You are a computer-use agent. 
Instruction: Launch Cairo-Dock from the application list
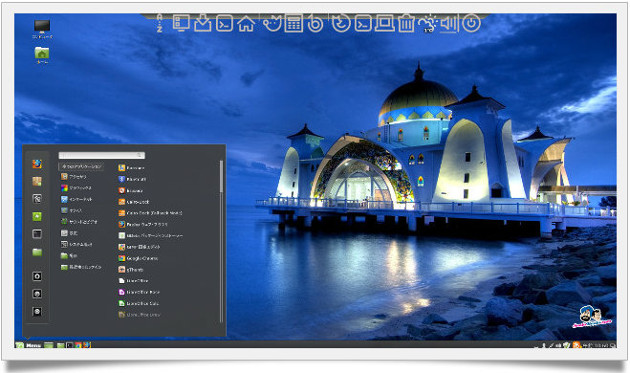[134, 201]
